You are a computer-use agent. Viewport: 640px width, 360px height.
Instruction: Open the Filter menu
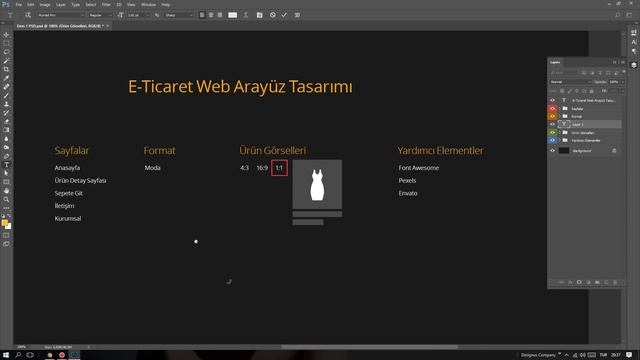point(106,4)
